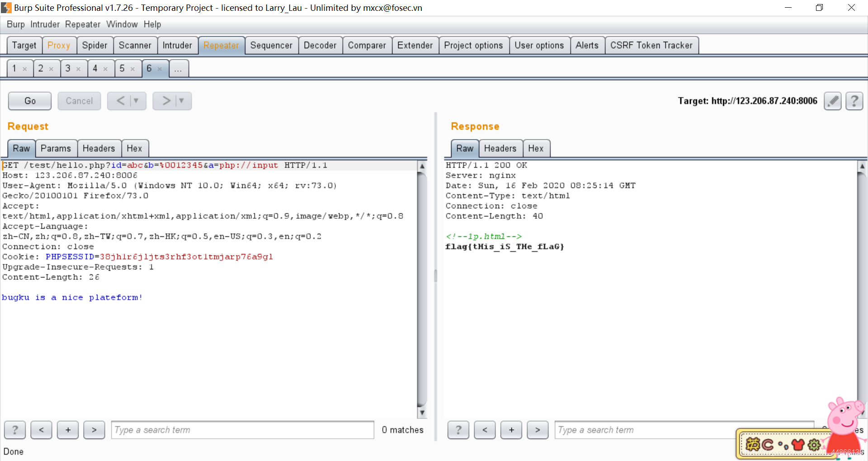The height and width of the screenshot is (461, 868).
Task: Focus the response search term field
Action: click(684, 430)
